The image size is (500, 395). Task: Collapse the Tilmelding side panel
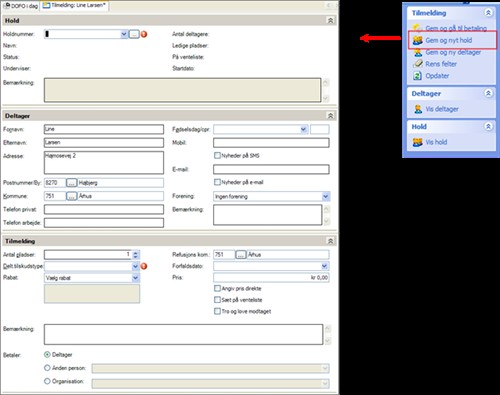point(488,13)
